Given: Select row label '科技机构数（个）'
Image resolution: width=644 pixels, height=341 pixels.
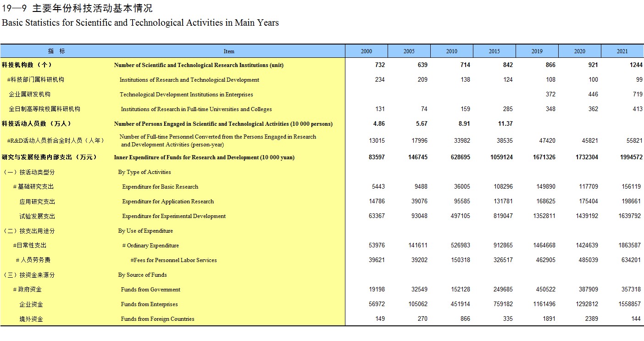Looking at the screenshot, I should (27, 65).
